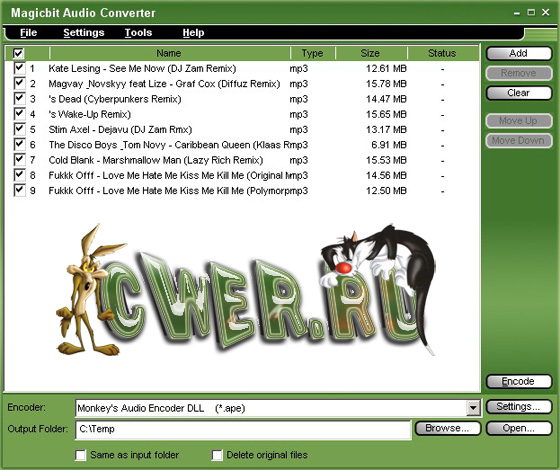Image resolution: width=560 pixels, height=470 pixels.
Task: Enable Delete original files option
Action: [217, 455]
